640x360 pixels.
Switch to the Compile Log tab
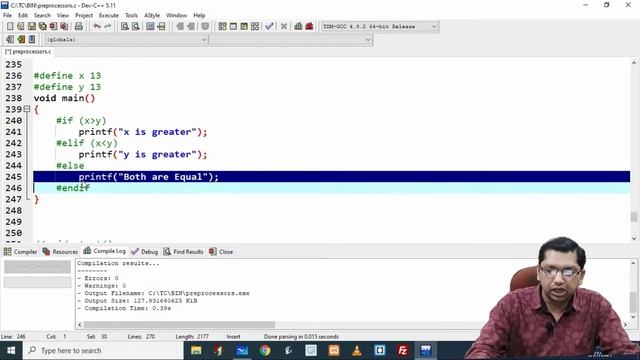(x=104, y=251)
